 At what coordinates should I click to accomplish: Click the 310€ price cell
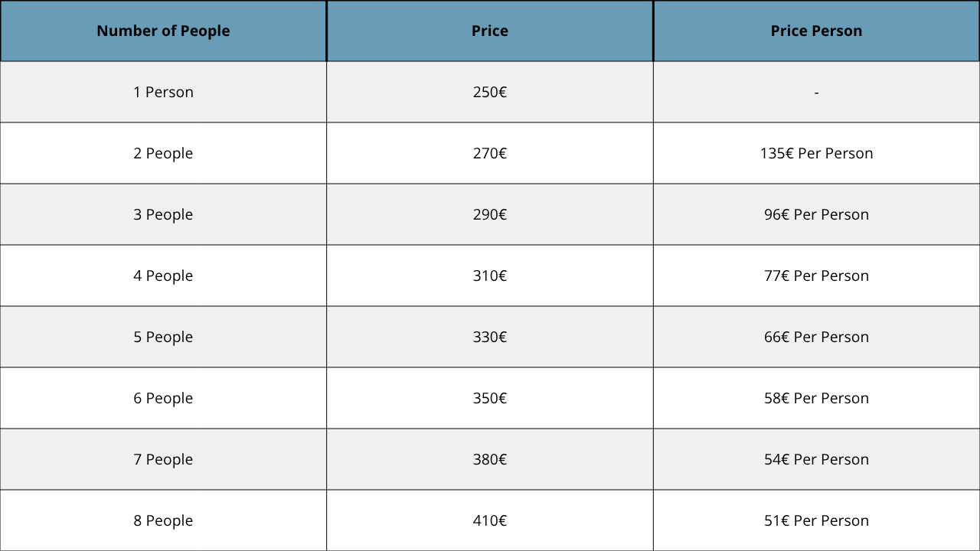click(x=490, y=275)
